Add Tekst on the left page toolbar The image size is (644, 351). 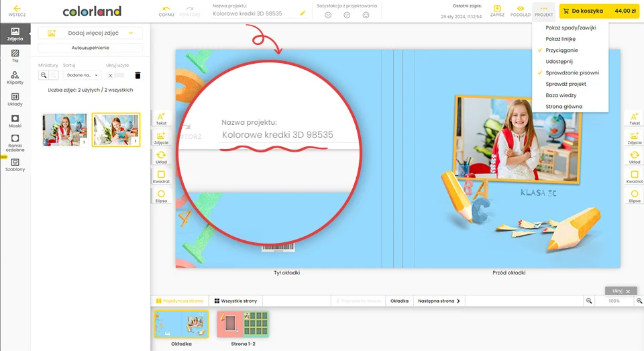point(161,118)
